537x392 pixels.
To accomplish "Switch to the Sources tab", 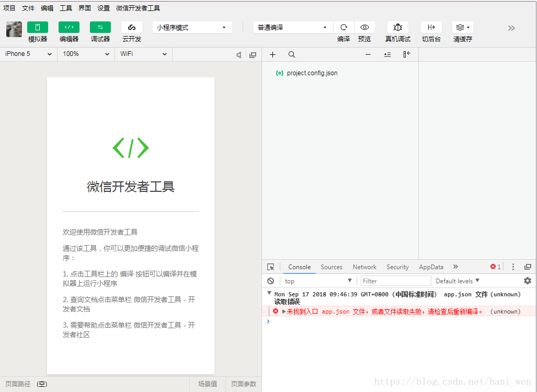I will click(332, 267).
